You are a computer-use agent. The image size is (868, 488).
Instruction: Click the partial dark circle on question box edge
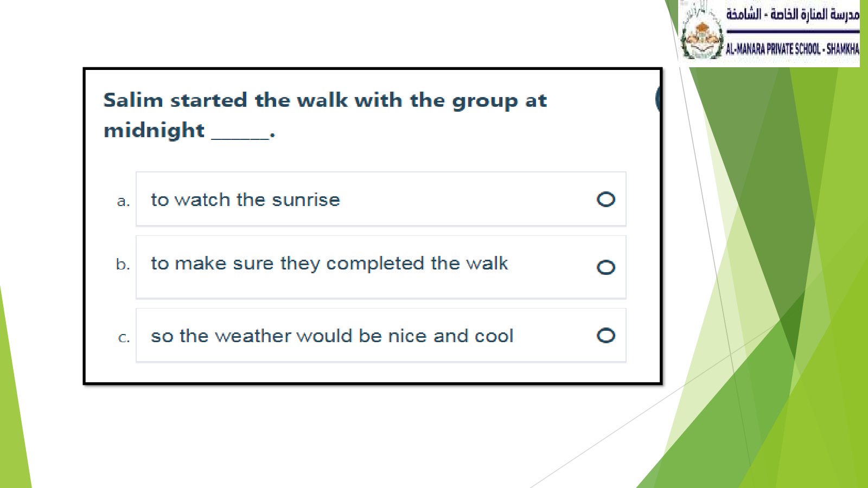[x=658, y=99]
